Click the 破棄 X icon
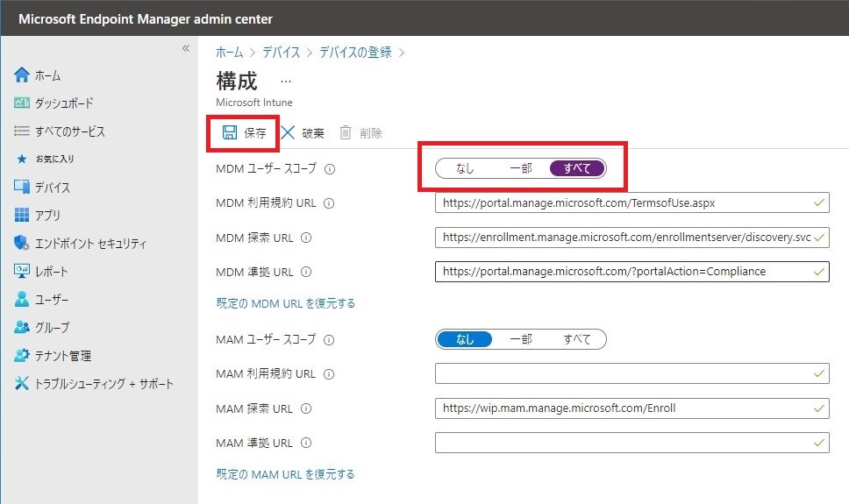 pos(288,132)
